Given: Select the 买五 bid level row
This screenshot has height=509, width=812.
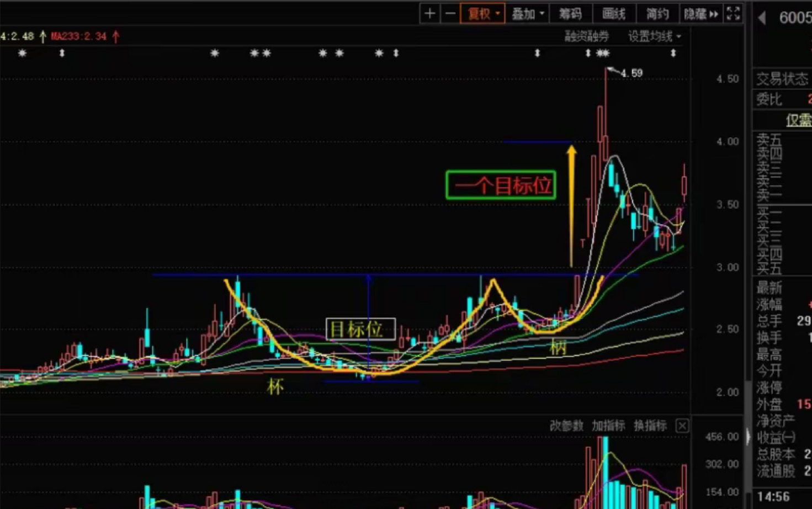Looking at the screenshot, I should 783,269.
